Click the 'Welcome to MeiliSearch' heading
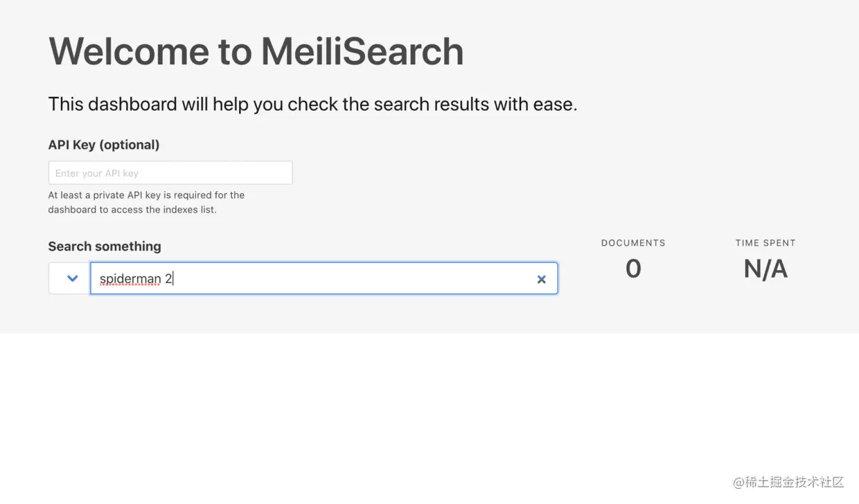This screenshot has width=859, height=504. (256, 51)
